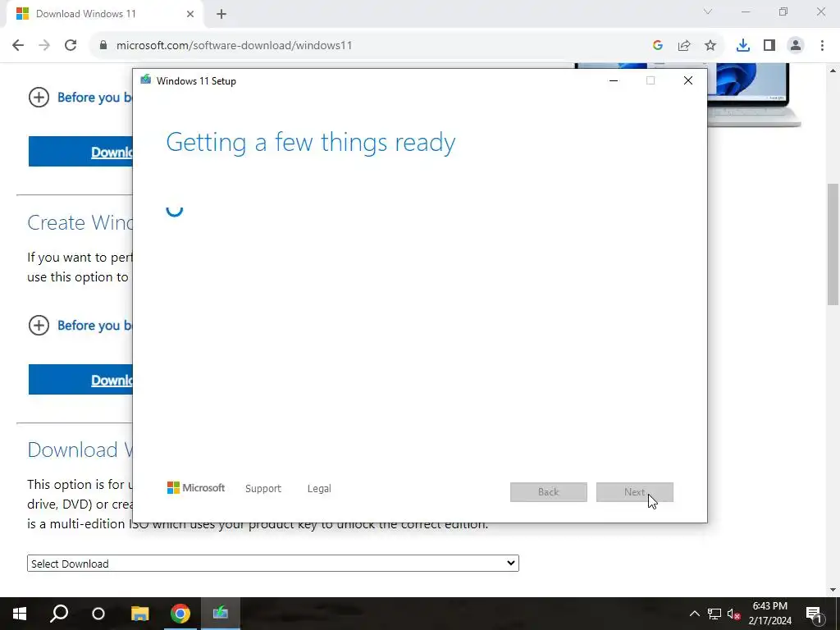Screen dimensions: 840x630
Task: Close the Download Windows 11 tab
Action: [190, 14]
